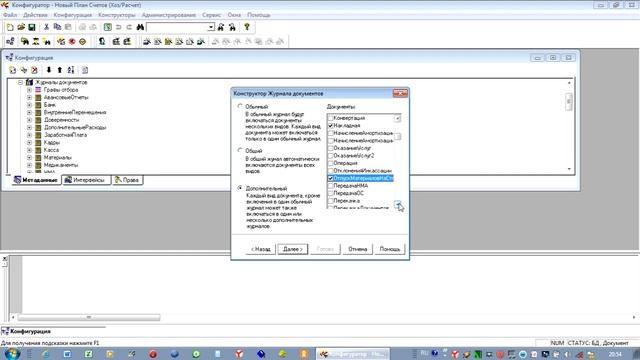
Task: Expand the ЗаработнаяПлата tree node
Action: click(29, 135)
